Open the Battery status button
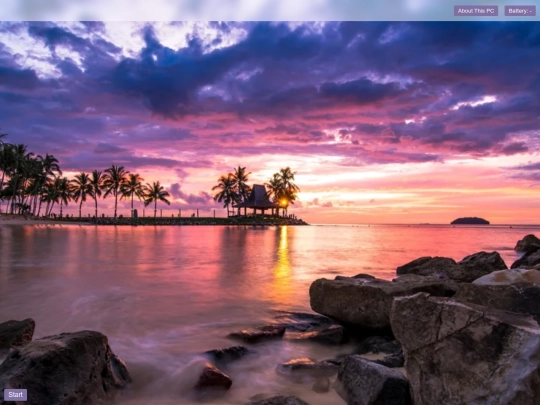 (520, 11)
